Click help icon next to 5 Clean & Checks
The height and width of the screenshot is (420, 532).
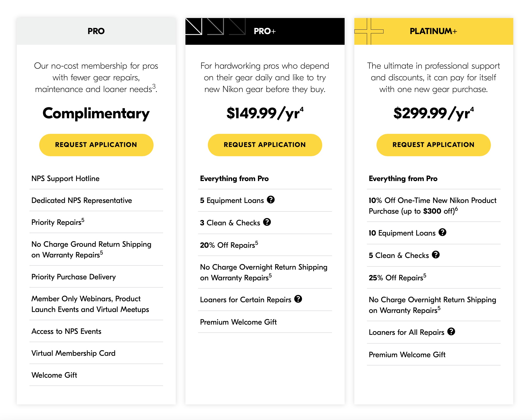(436, 255)
